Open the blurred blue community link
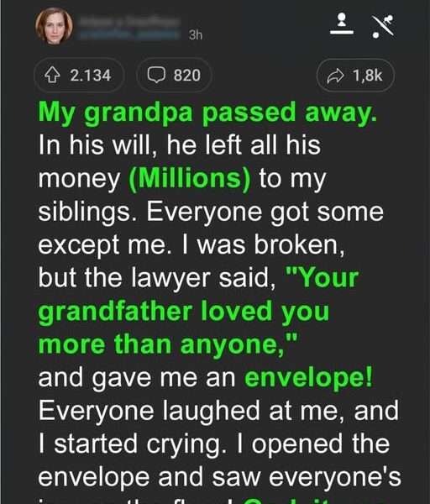The width and height of the screenshot is (430, 504). pyautogui.click(x=128, y=34)
